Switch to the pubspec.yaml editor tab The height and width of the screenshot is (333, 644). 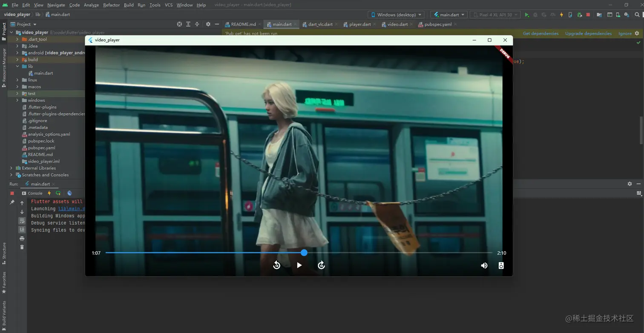click(x=438, y=24)
